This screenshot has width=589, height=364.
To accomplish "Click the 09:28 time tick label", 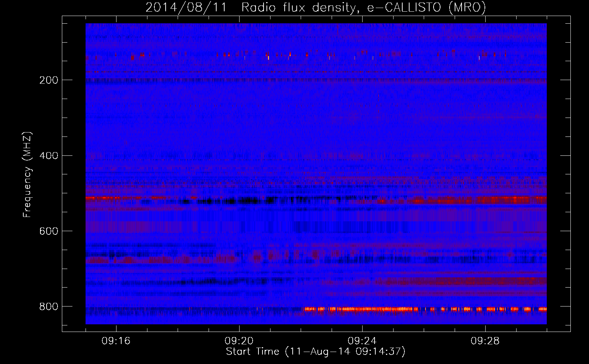I will point(485,341).
